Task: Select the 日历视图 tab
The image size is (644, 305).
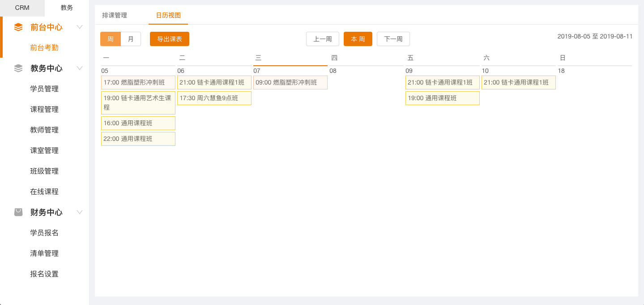Action: point(168,15)
